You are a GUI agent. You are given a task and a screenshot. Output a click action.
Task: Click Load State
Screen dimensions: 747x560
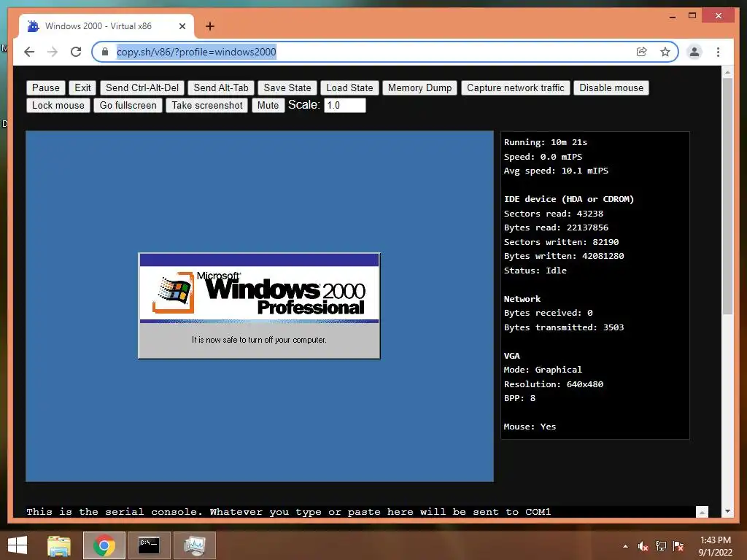tap(349, 87)
